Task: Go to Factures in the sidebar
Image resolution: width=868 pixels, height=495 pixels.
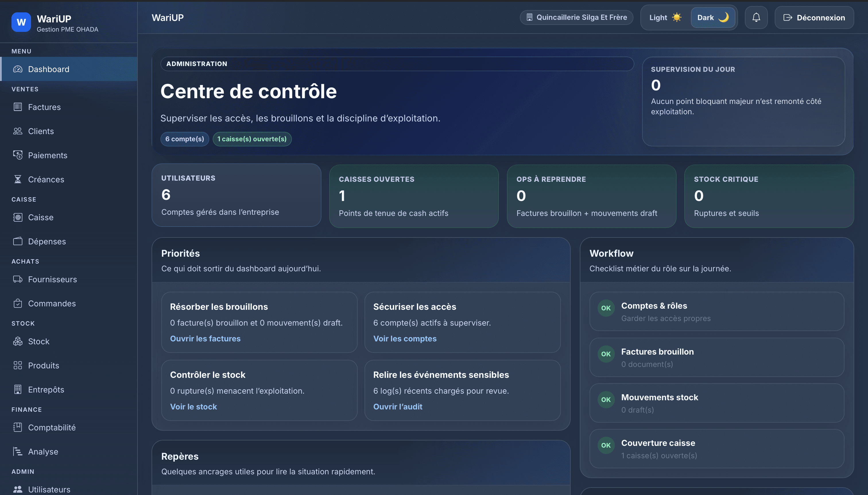Action: click(69, 107)
